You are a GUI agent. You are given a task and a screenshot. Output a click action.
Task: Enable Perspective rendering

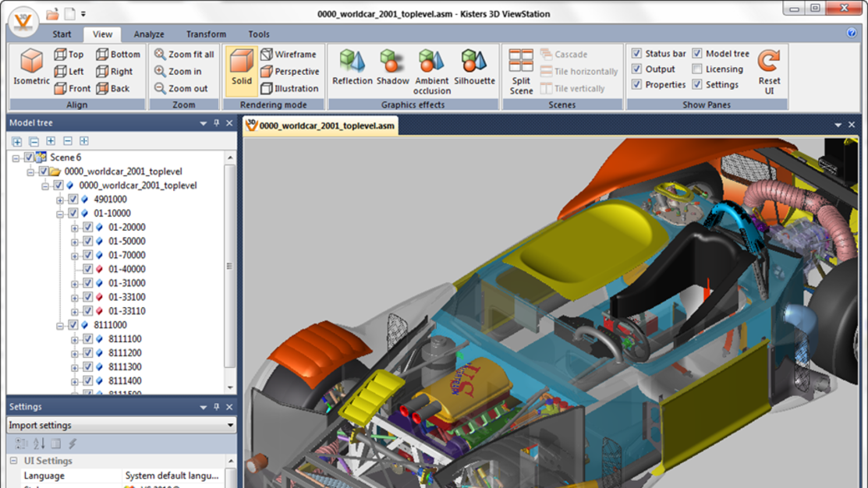290,72
